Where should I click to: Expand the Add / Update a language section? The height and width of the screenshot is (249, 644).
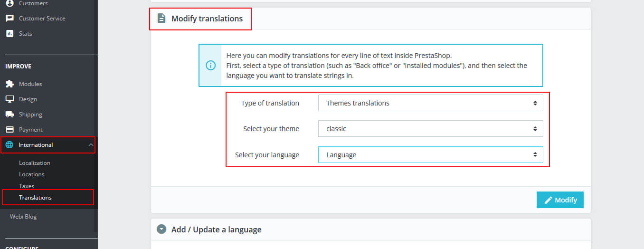tap(162, 230)
